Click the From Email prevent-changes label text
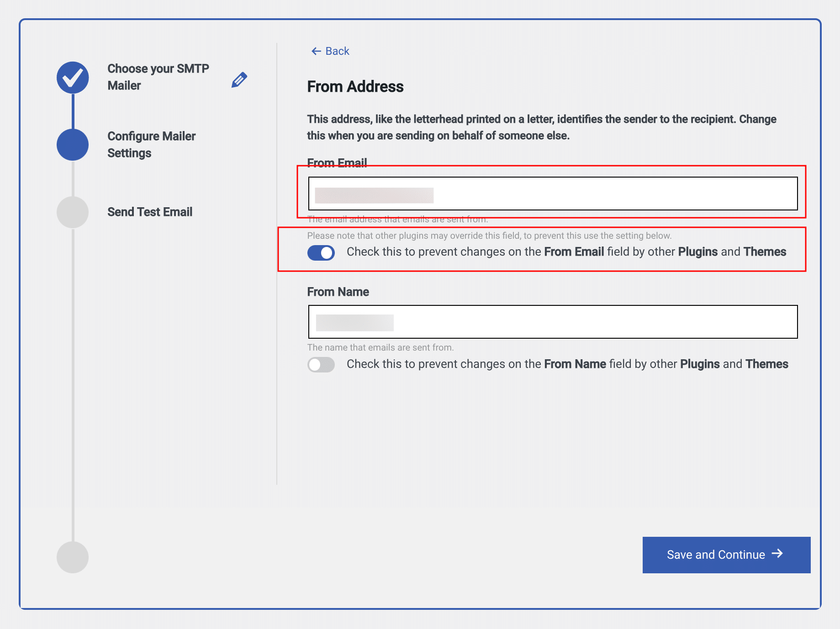 click(x=566, y=252)
